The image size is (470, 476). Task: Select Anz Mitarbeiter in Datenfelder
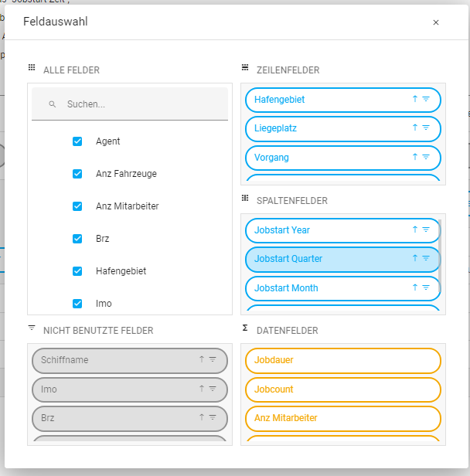coord(342,418)
